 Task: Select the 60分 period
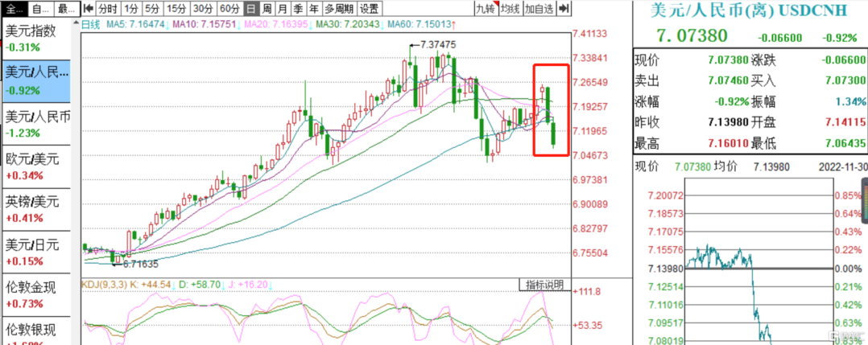(229, 8)
